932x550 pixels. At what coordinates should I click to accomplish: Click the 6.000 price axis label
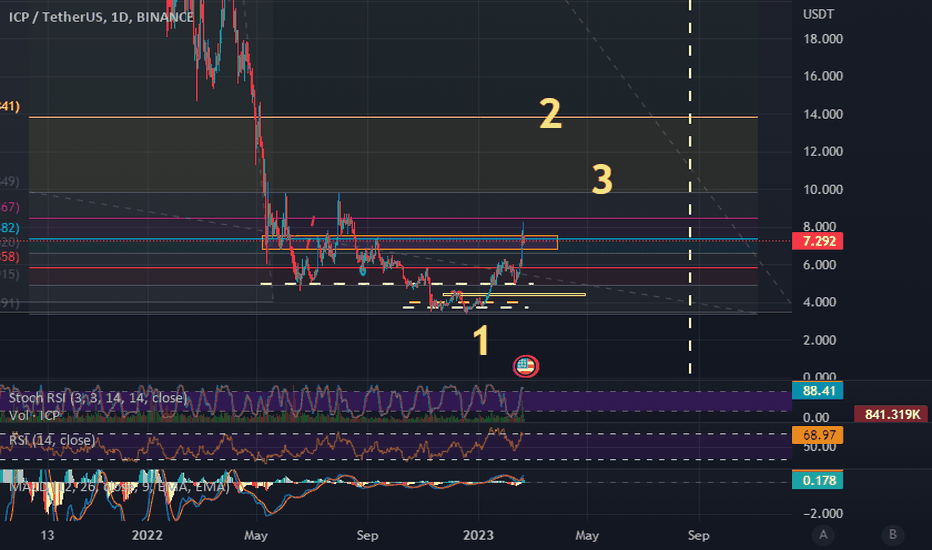[x=820, y=265]
